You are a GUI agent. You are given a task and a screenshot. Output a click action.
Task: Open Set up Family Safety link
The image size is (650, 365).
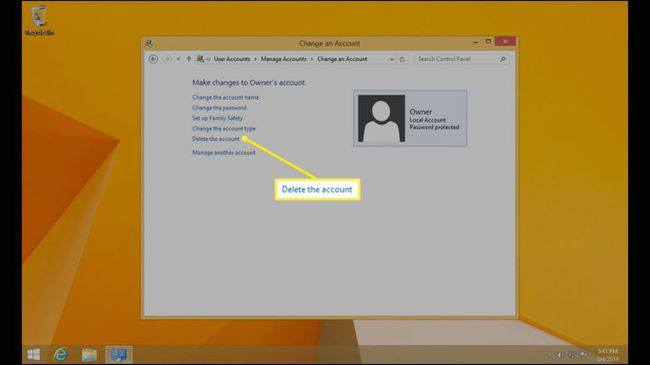(217, 118)
